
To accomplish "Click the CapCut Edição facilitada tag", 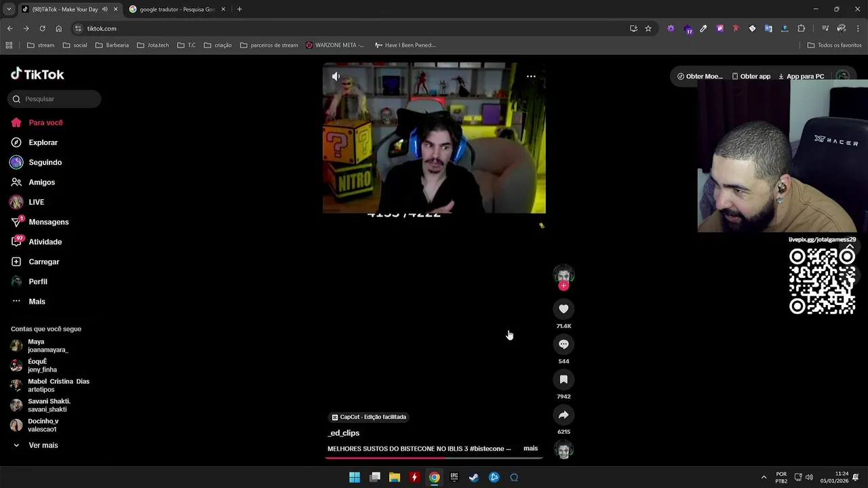I will coord(369,417).
